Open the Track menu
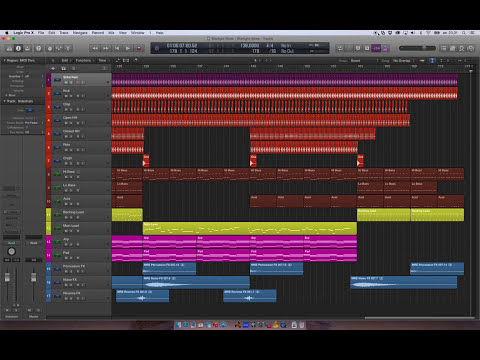This screenshot has width=480, height=360. pos(64,33)
